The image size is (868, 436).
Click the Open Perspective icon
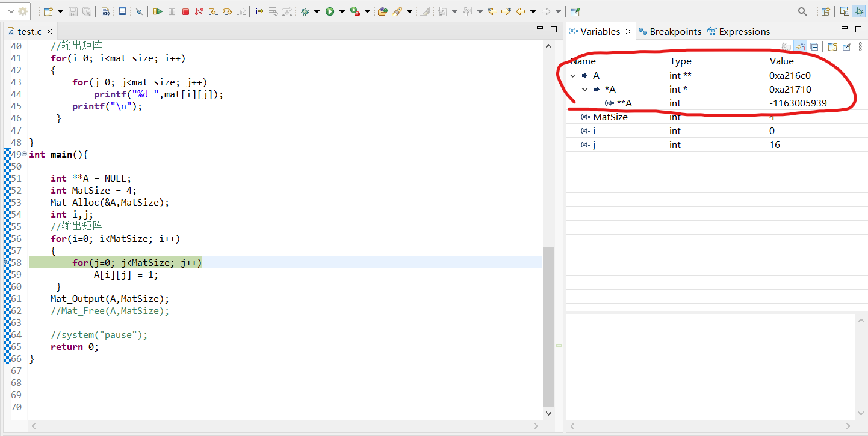(x=825, y=11)
